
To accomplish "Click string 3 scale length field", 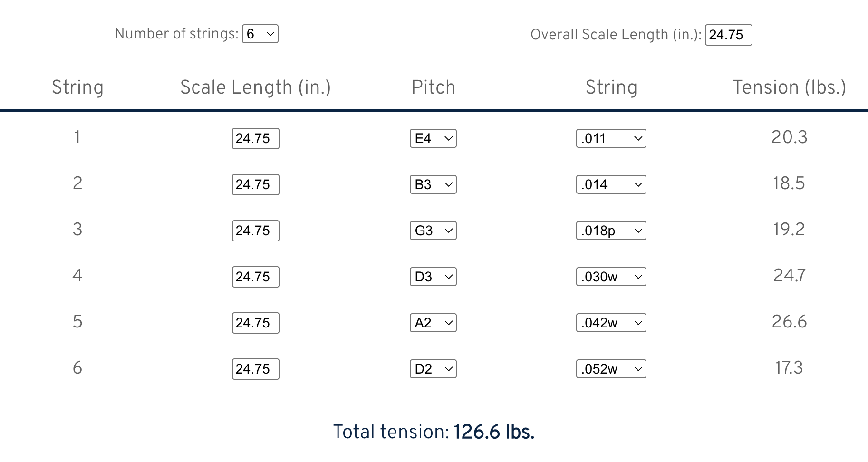I will (x=255, y=231).
